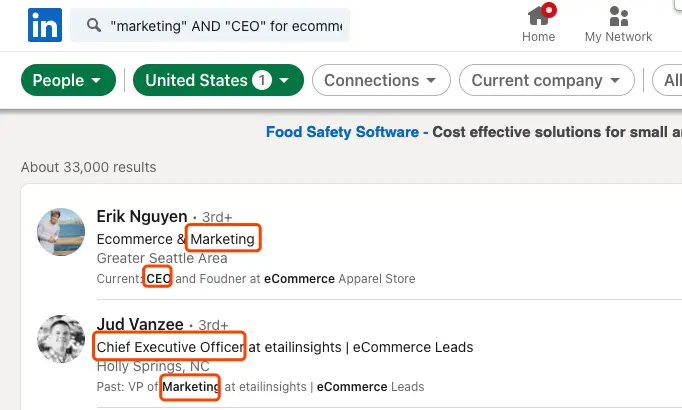Click Erik Nguyen's Ecommerce & Marketing headline

pos(176,239)
